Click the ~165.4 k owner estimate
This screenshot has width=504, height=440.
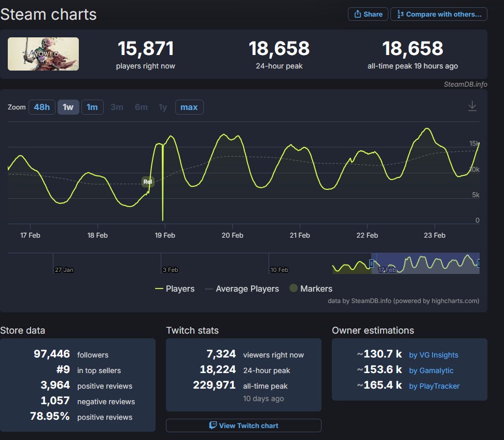coord(379,385)
